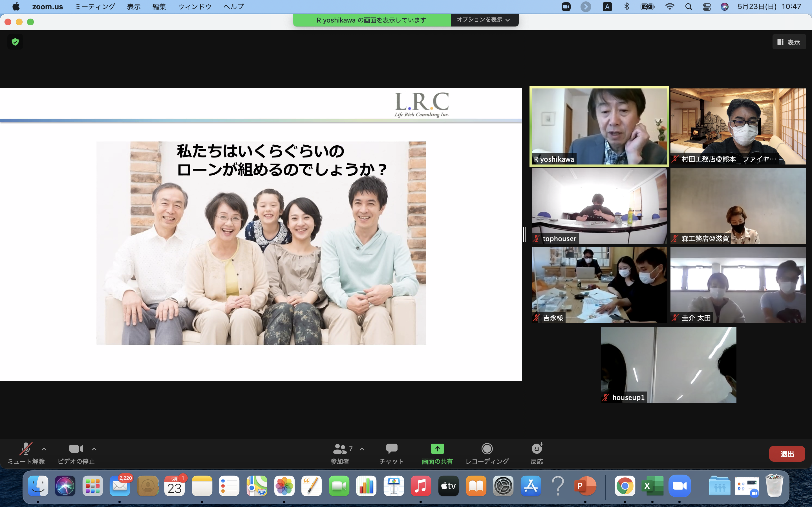Expand audio options arrow beside mute
The height and width of the screenshot is (507, 812).
click(44, 449)
